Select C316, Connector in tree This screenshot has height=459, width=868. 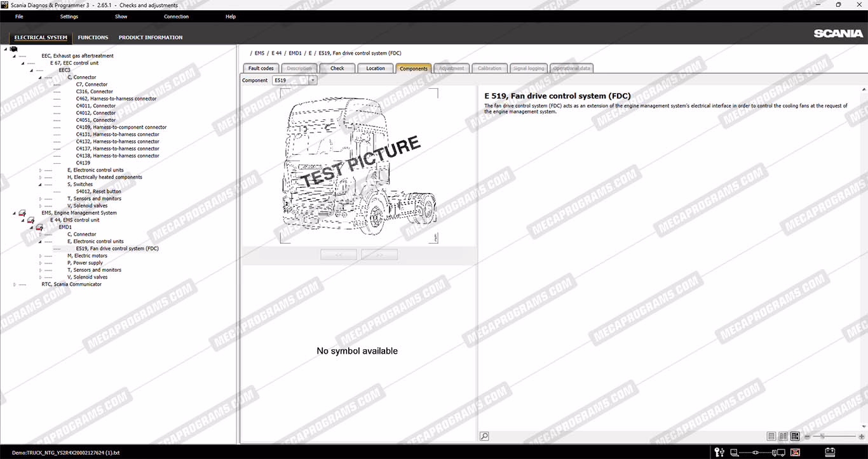pos(95,91)
